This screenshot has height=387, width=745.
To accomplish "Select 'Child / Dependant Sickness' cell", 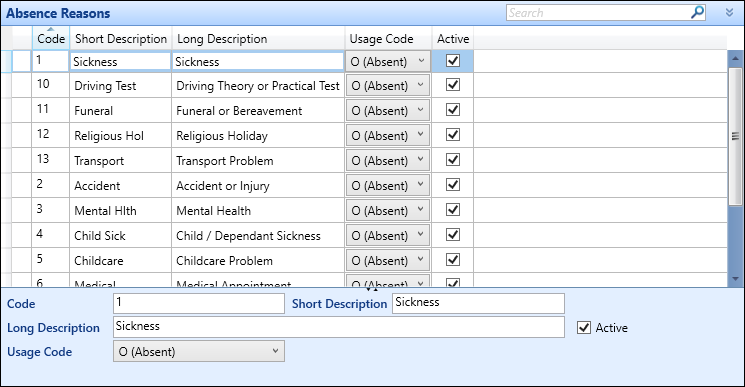I will coord(258,236).
